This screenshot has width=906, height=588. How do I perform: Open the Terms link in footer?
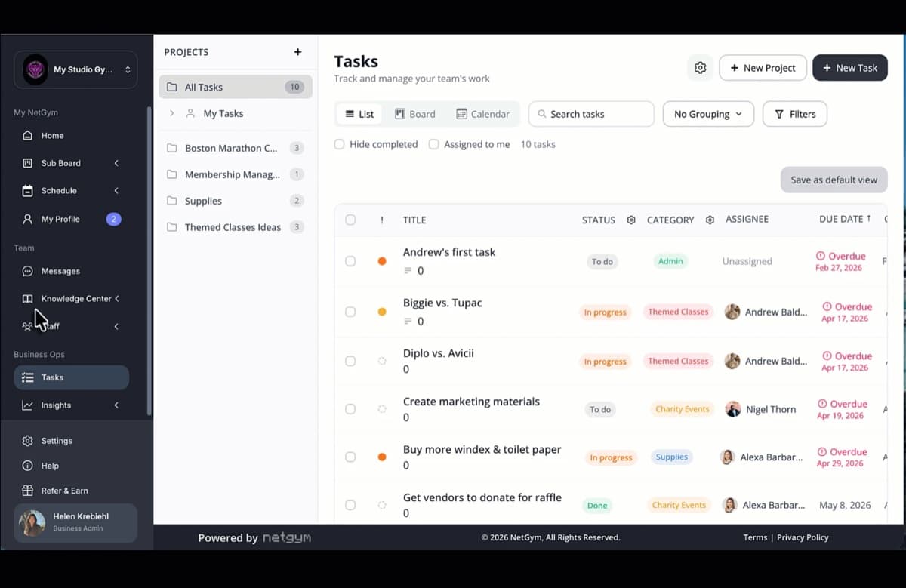(x=755, y=537)
